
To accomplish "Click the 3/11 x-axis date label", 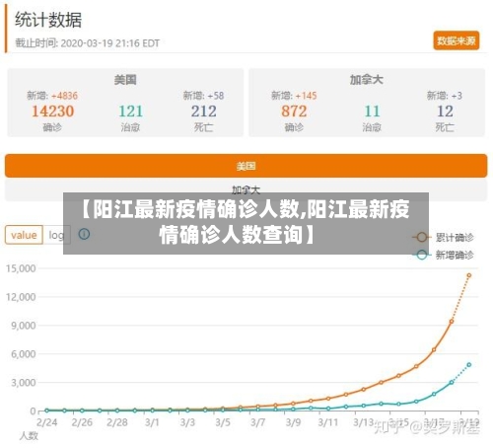I will point(328,422).
